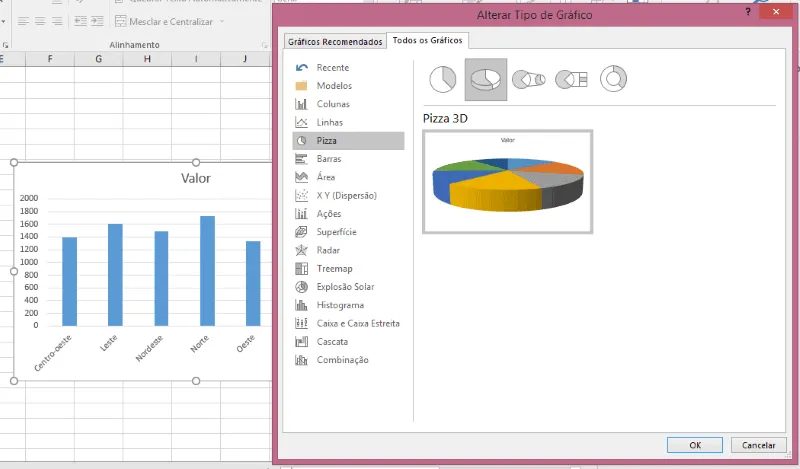The width and height of the screenshot is (800, 469).
Task: Select Área chart category
Action: pos(348,177)
